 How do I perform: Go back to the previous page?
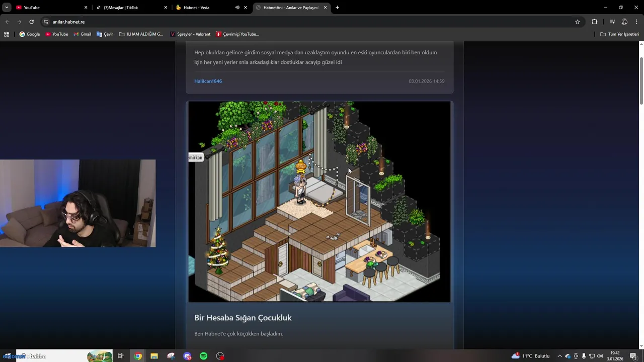coord(7,22)
